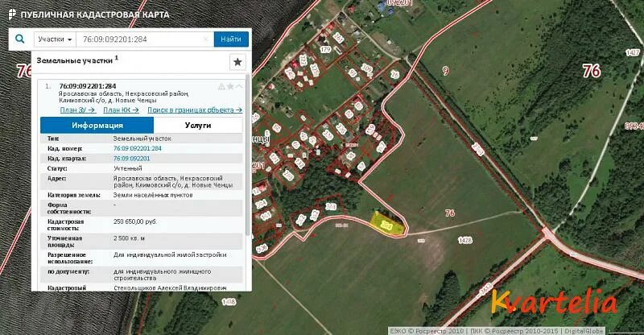Image resolution: width=644 pixels, height=335 pixels.
Task: Collapse the result card with the chevron
Action: click(x=239, y=86)
